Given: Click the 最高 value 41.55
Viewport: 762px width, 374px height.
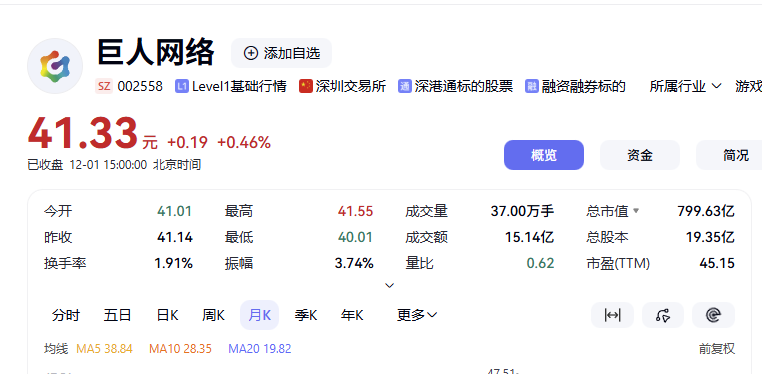Looking at the screenshot, I should coord(355,211).
